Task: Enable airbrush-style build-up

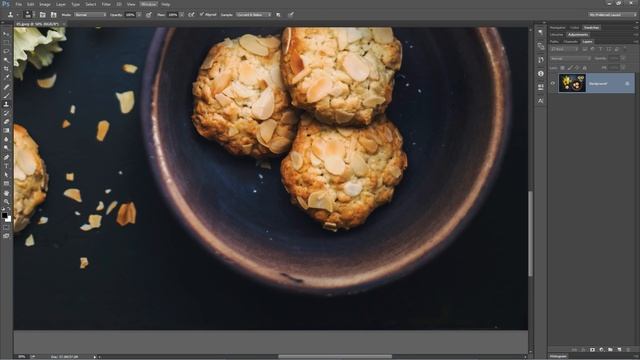Action: pos(191,15)
